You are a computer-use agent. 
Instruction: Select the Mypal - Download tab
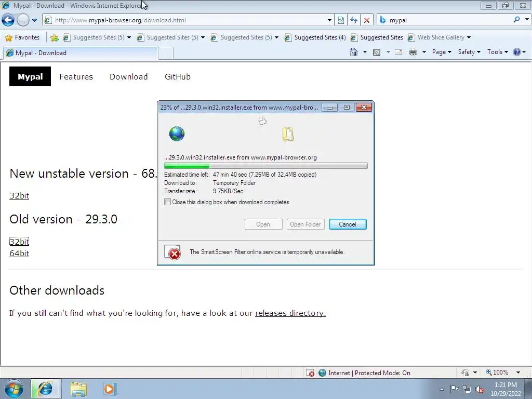(80, 53)
